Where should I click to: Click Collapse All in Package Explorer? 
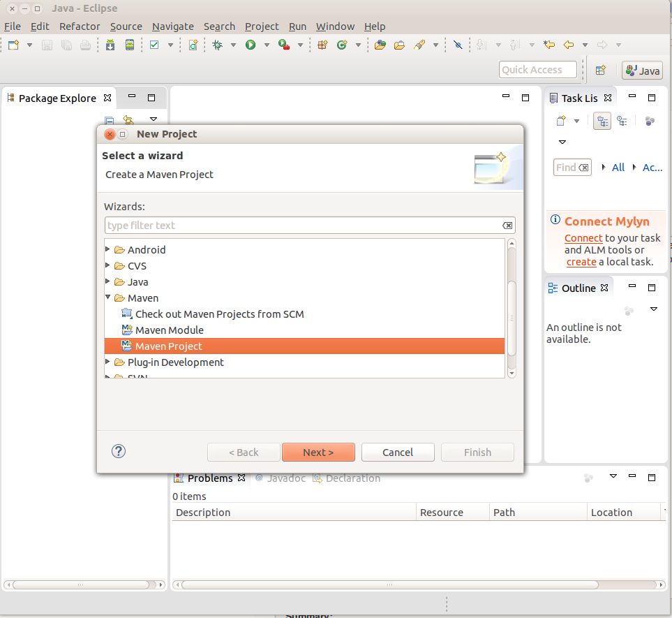tap(110, 121)
